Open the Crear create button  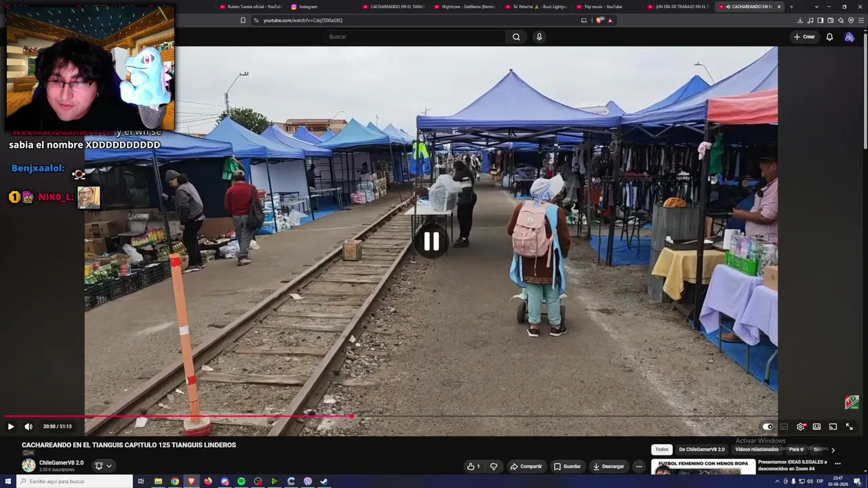coord(804,37)
